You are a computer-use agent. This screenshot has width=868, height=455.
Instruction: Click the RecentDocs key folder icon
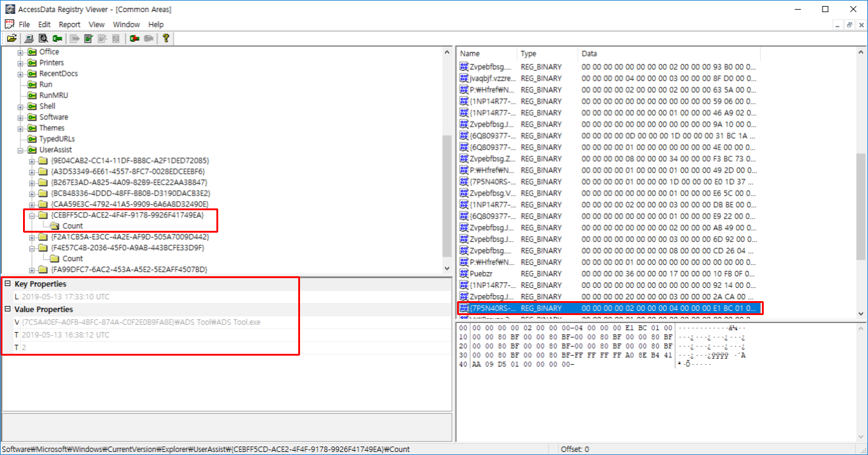32,74
